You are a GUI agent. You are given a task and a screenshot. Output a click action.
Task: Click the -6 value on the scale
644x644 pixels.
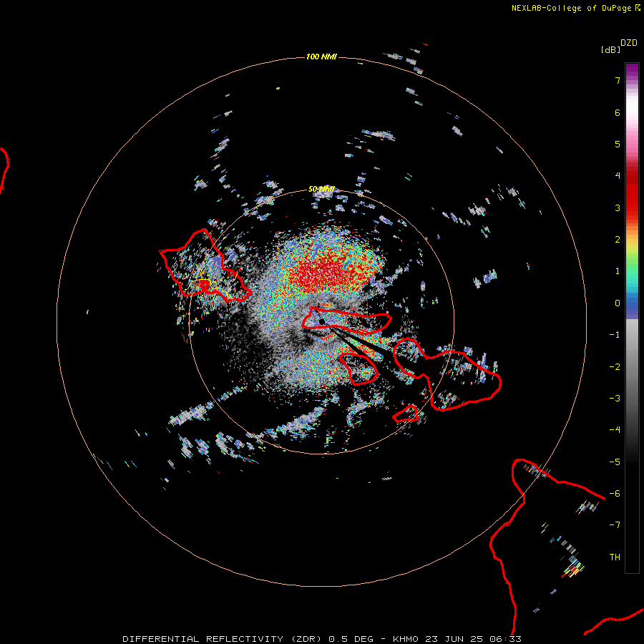pyautogui.click(x=615, y=494)
